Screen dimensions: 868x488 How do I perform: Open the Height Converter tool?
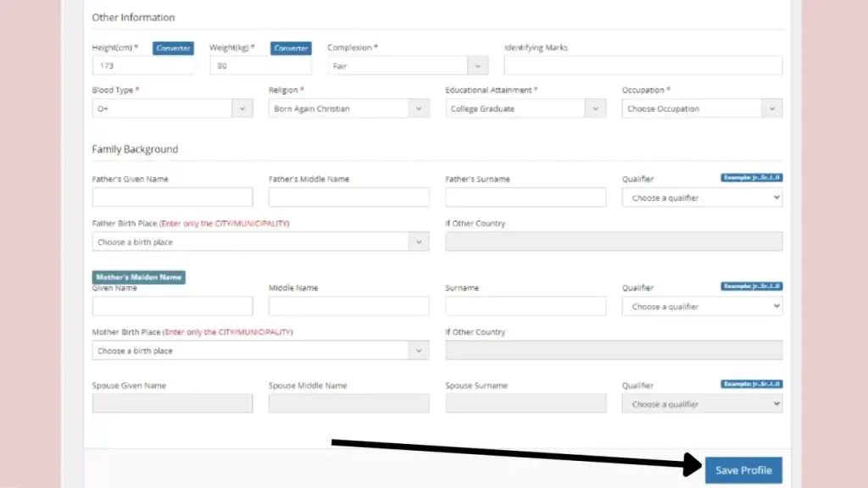point(173,48)
